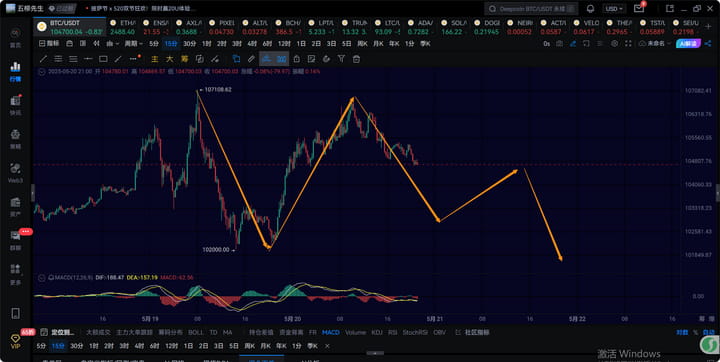Viewport: 720px width, 362px height.
Task: Switch to the 30分 timeframe tab
Action: point(189,44)
